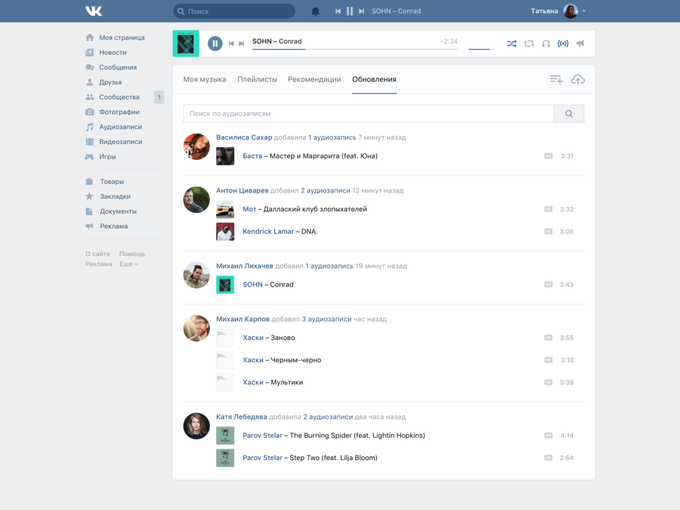Click the megaphone share icon in player
Screen dimensions: 680x510
(x=580, y=43)
